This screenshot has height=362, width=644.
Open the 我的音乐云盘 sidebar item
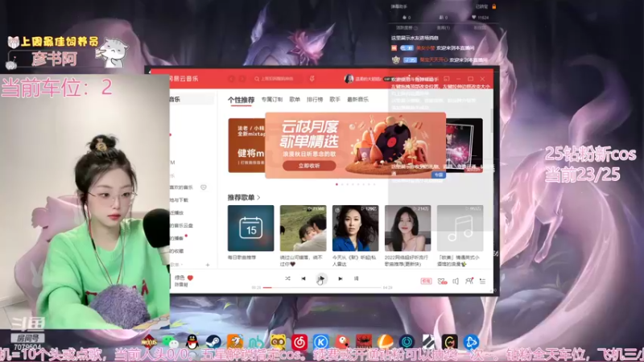click(x=182, y=225)
